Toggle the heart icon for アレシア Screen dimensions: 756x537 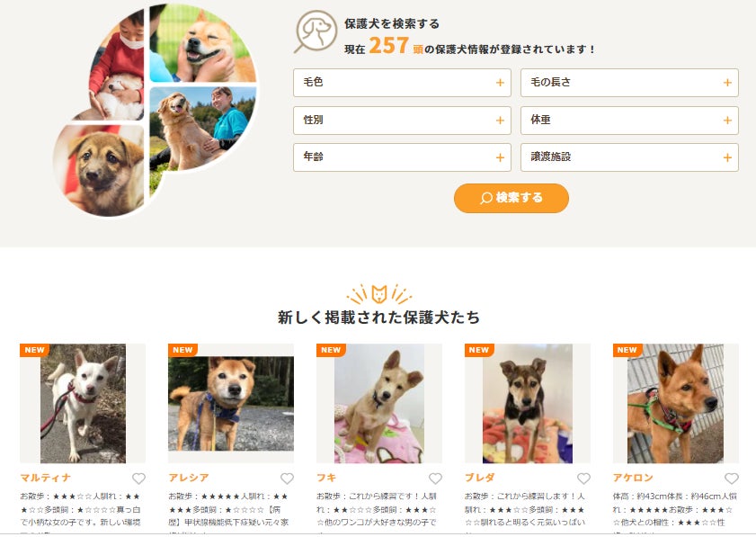(287, 479)
